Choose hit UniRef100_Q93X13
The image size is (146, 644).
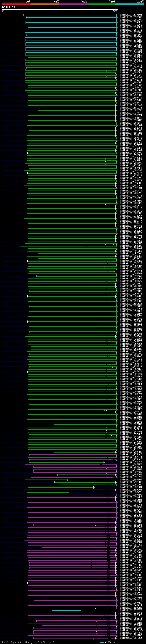tap(131, 87)
